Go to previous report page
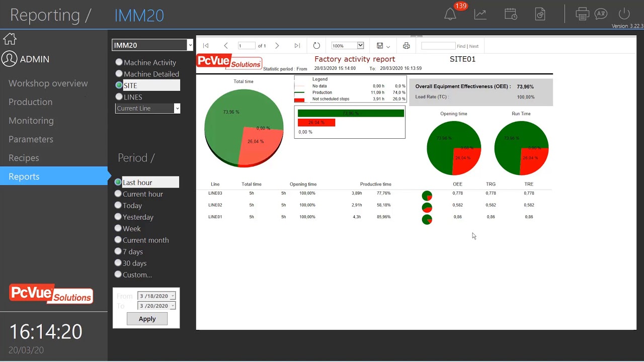The width and height of the screenshot is (644, 362). (x=226, y=46)
